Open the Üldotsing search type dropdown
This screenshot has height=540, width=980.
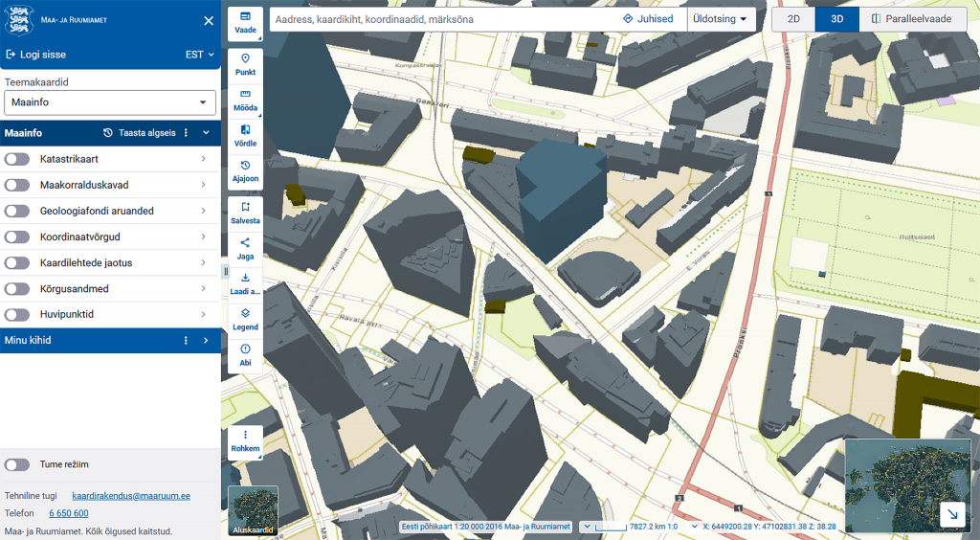(722, 19)
